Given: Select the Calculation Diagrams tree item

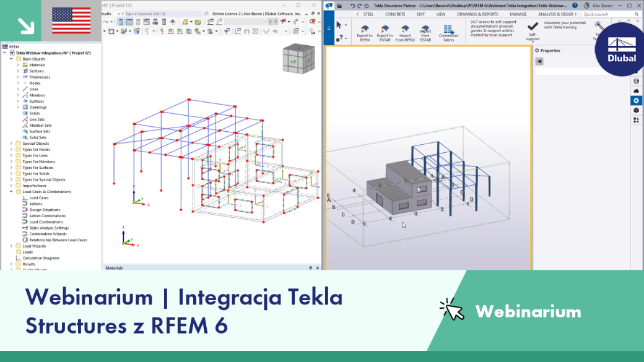Looking at the screenshot, I should pyautogui.click(x=41, y=258).
